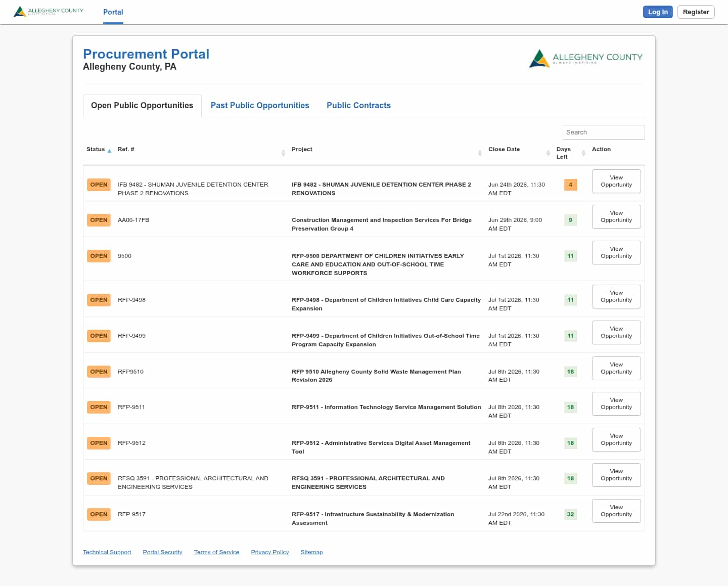Click the Allegheny County logo in navbar
Screen dimensions: 728x586
pos(49,11)
